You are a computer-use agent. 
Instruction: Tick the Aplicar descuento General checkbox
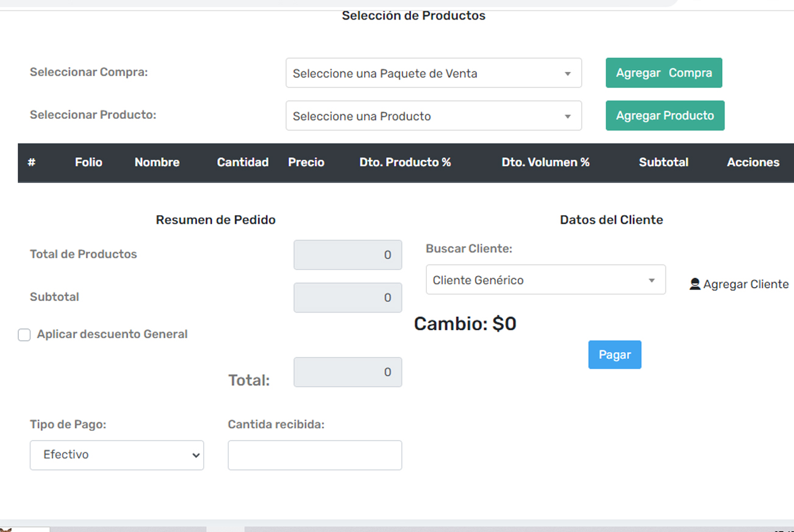coord(24,335)
